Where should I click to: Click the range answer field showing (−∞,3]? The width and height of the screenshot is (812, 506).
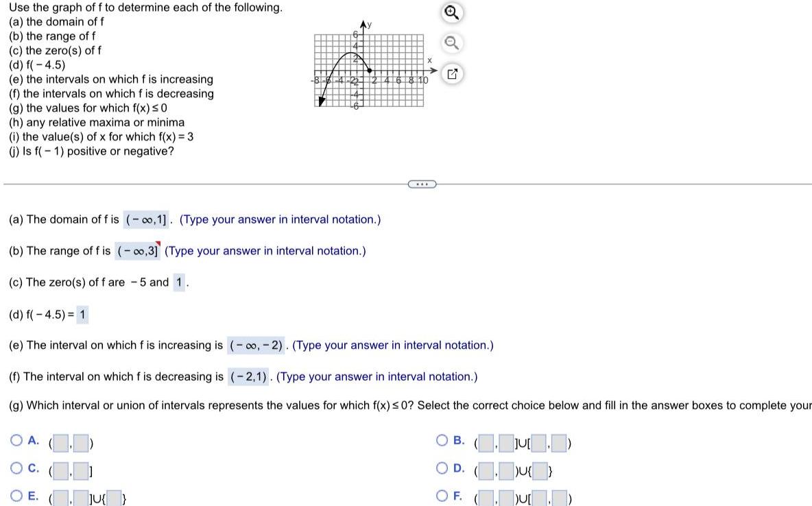click(x=139, y=250)
